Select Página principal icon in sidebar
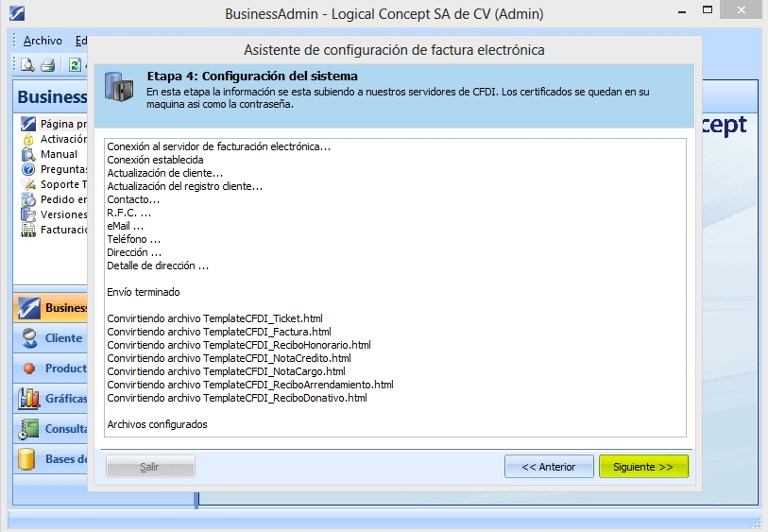 click(x=28, y=124)
